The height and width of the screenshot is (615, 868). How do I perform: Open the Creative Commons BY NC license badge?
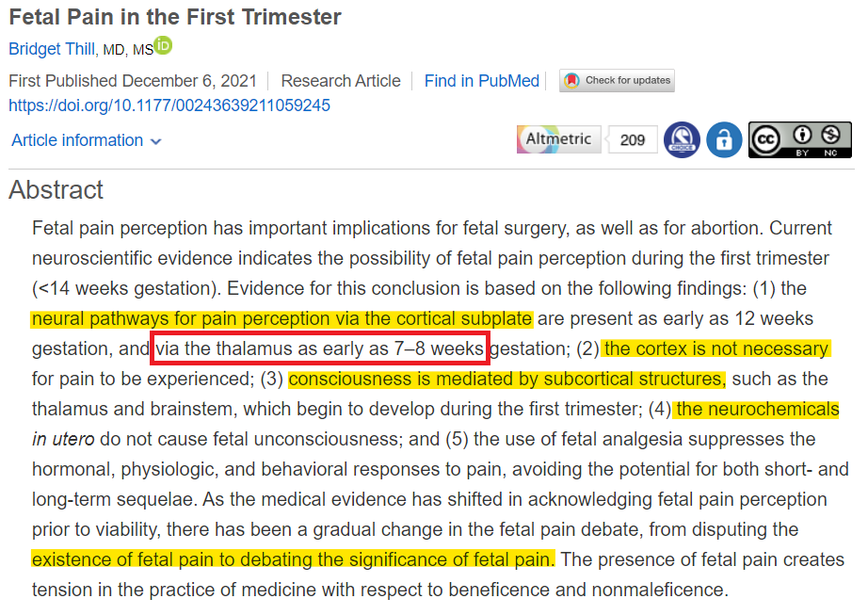tap(800, 139)
